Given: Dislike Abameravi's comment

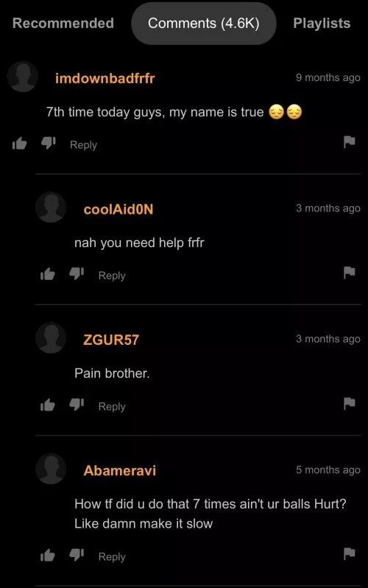Looking at the screenshot, I should point(77,556).
